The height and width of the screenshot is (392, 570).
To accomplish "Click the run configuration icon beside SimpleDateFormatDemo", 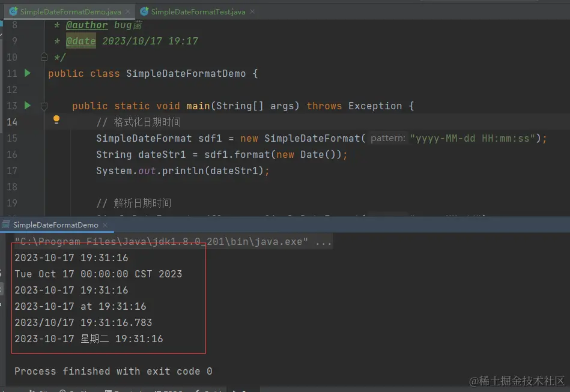I will 6,225.
